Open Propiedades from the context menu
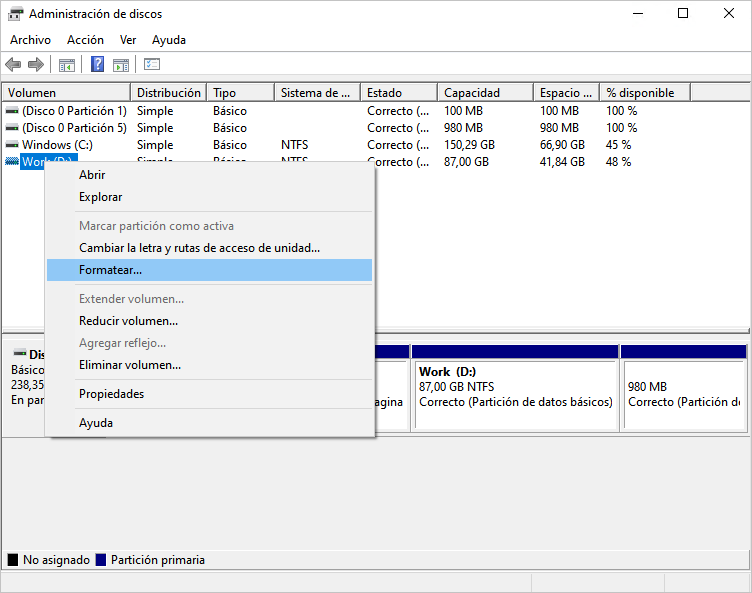Image resolution: width=752 pixels, height=593 pixels. (x=111, y=394)
